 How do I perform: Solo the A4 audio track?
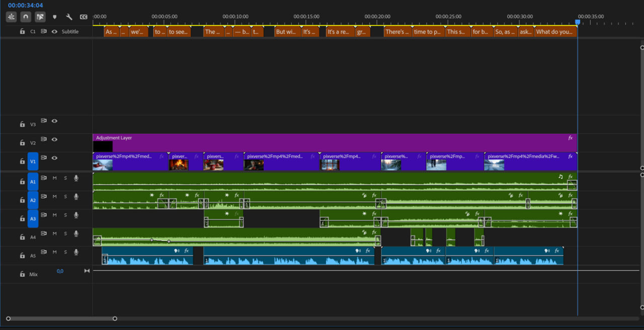(65, 233)
